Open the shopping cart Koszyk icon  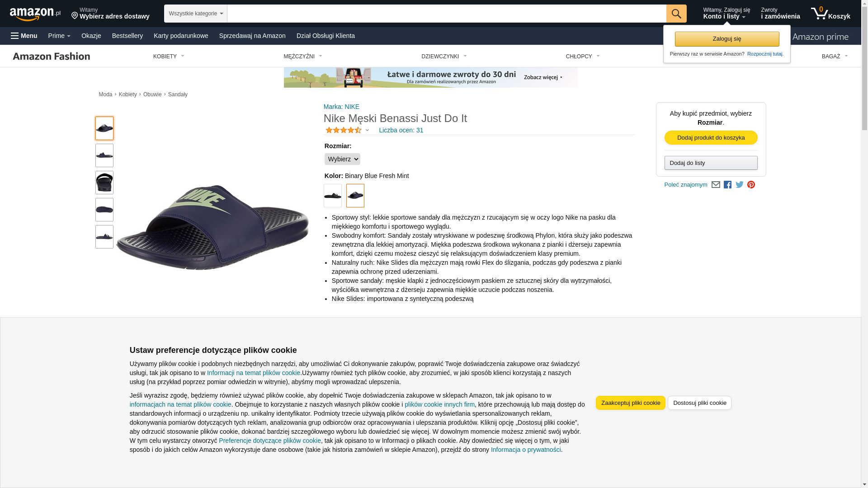coord(830,14)
